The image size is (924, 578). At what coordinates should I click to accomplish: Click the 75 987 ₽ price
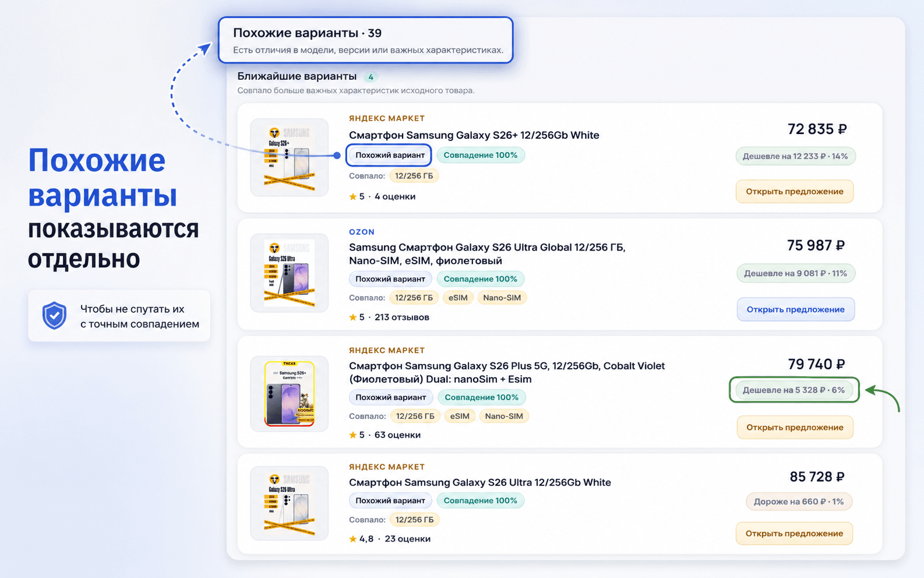click(816, 245)
